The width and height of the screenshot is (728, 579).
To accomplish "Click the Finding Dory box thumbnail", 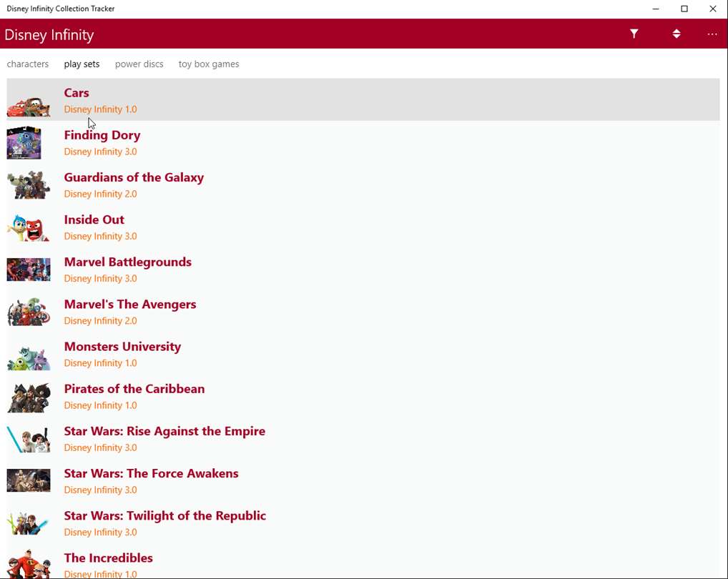I will pos(24,142).
